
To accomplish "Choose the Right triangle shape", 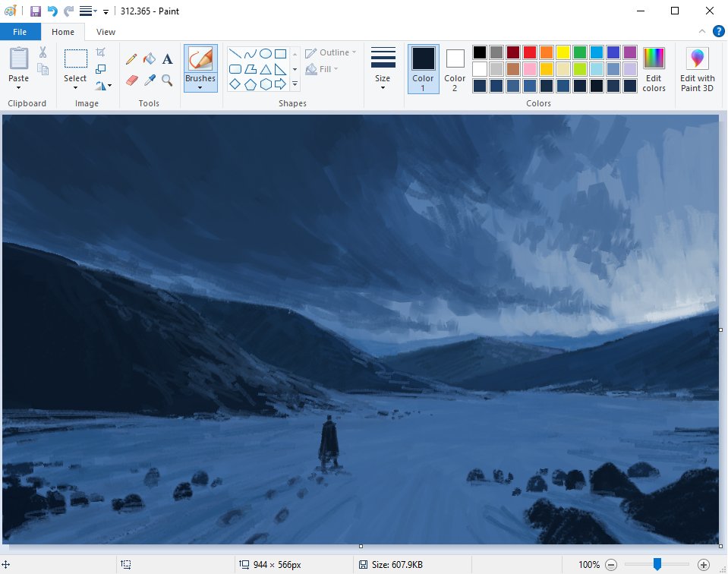I will (280, 69).
